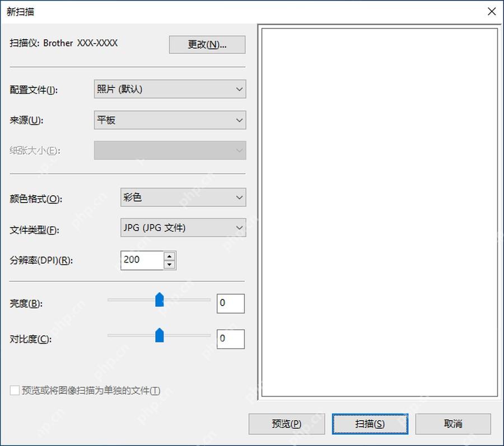The height and width of the screenshot is (446, 504).
Task: Click the 对比度(C) label
Action: [x=30, y=339]
